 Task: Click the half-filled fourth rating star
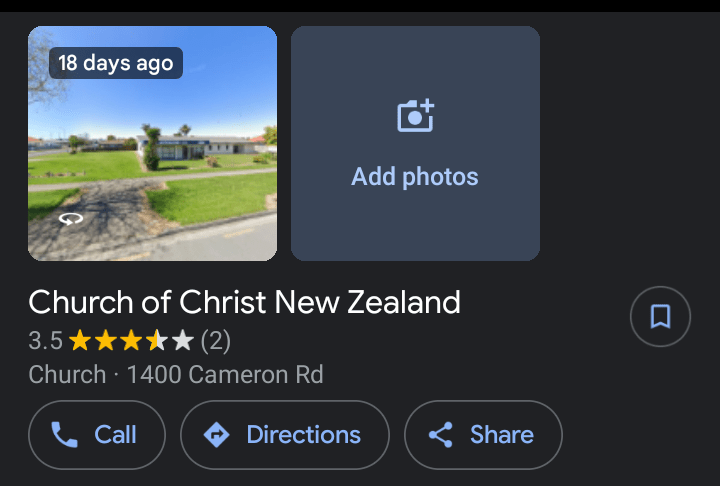pos(157,342)
